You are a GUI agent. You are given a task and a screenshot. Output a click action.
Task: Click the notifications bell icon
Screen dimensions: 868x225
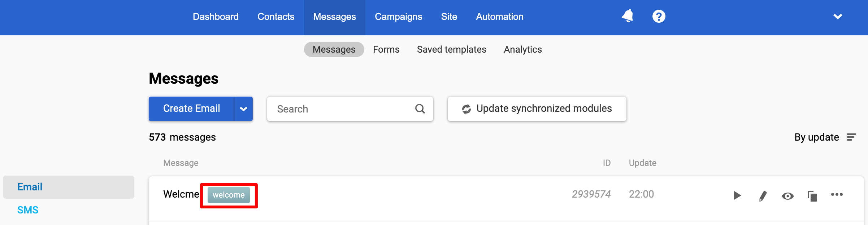(x=628, y=16)
